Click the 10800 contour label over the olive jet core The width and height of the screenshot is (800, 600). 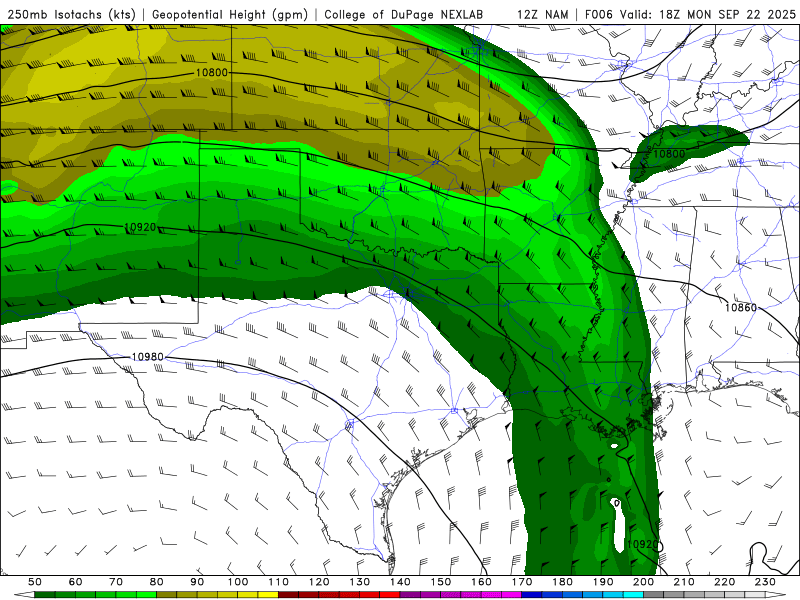tap(212, 72)
